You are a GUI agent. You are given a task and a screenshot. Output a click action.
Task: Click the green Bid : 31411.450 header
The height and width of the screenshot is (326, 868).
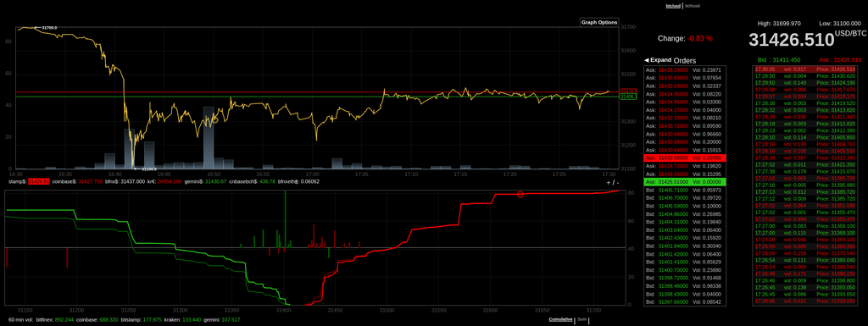tap(779, 59)
